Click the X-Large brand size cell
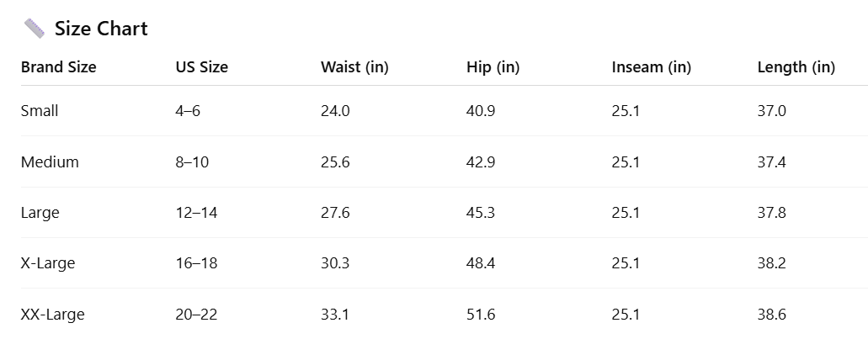Image resolution: width=868 pixels, height=360 pixels. [x=48, y=263]
